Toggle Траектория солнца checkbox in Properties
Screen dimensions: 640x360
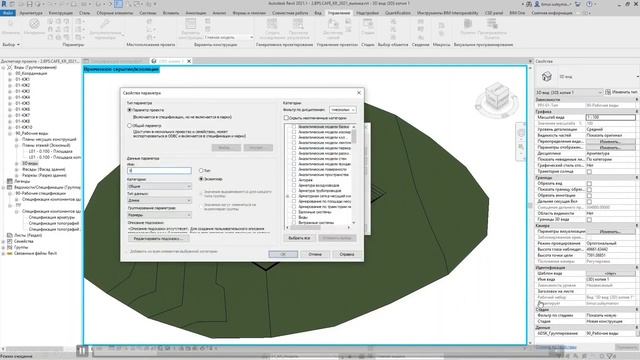coord(589,171)
